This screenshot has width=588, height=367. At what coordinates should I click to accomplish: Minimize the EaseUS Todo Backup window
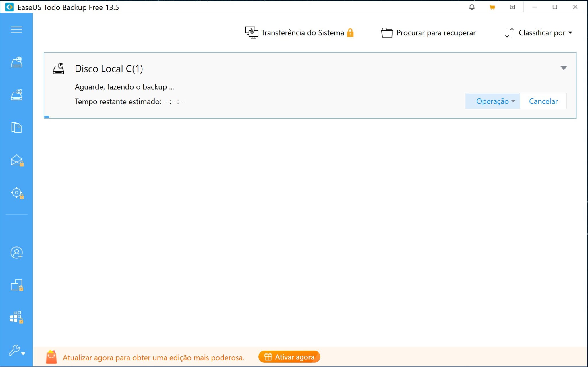click(x=534, y=7)
